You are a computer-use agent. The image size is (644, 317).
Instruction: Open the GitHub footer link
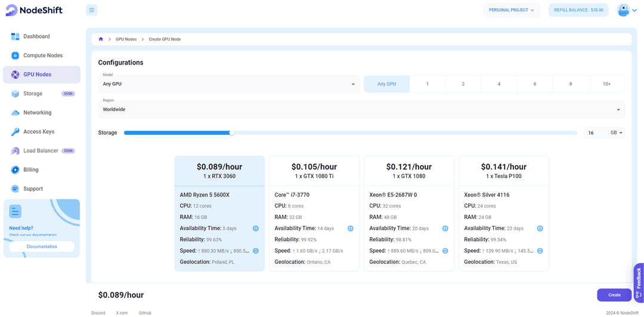click(145, 313)
